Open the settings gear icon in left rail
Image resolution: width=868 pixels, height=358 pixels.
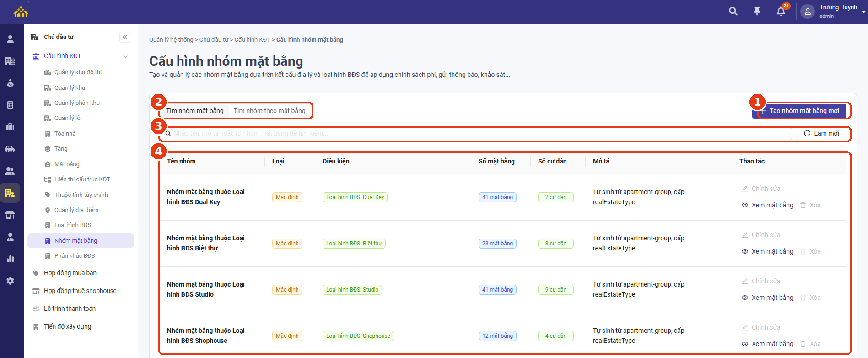[10, 281]
